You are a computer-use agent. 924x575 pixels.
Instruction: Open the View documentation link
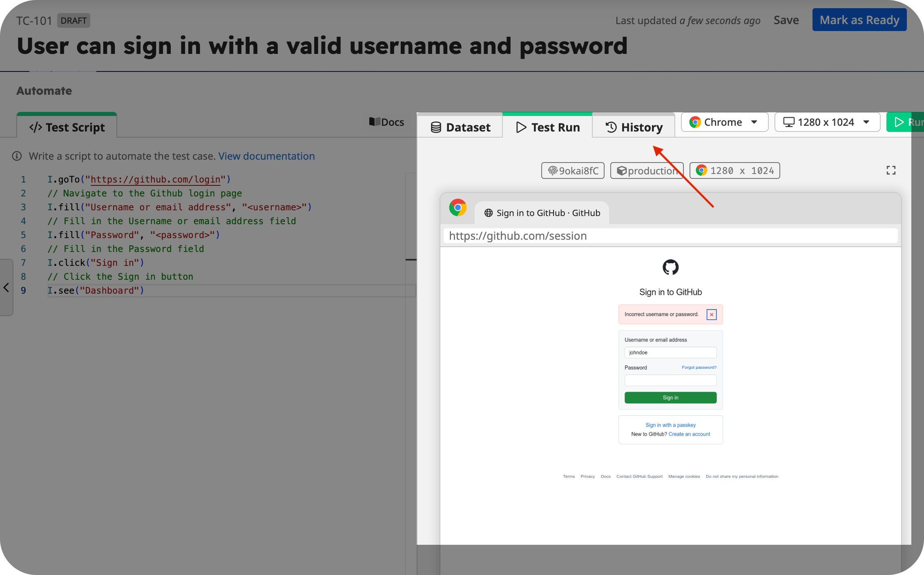266,156
